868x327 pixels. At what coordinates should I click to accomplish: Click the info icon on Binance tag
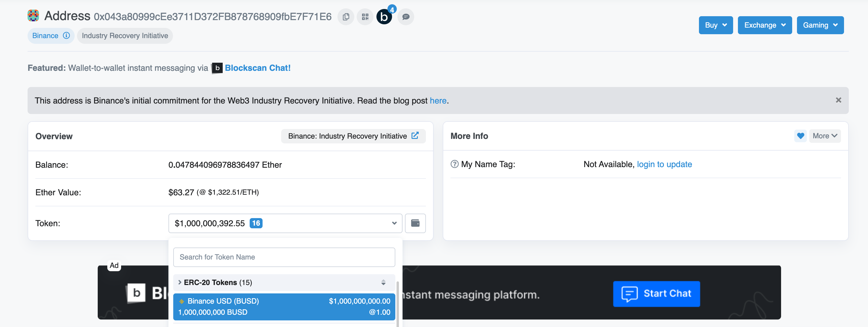67,35
